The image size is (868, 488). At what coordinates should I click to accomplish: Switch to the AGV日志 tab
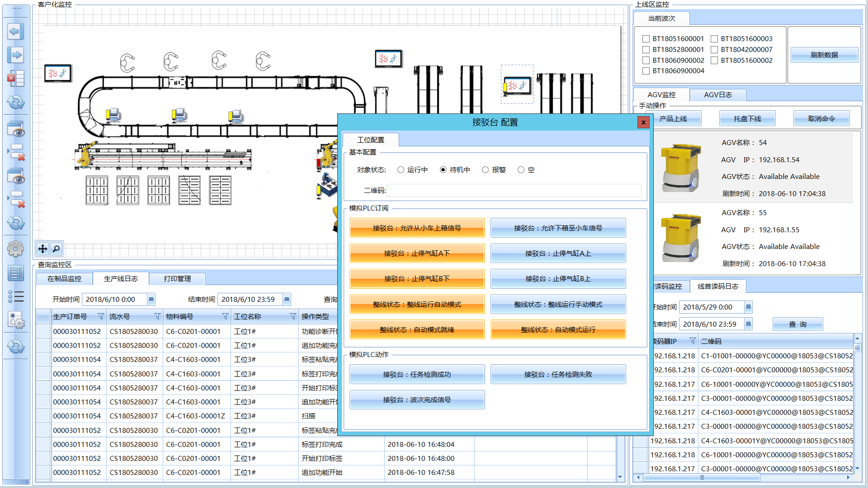coord(717,95)
